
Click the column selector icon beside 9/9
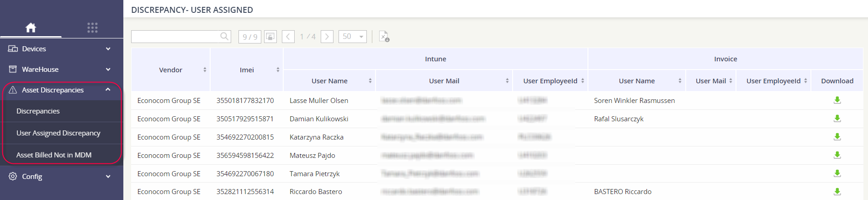pyautogui.click(x=270, y=37)
